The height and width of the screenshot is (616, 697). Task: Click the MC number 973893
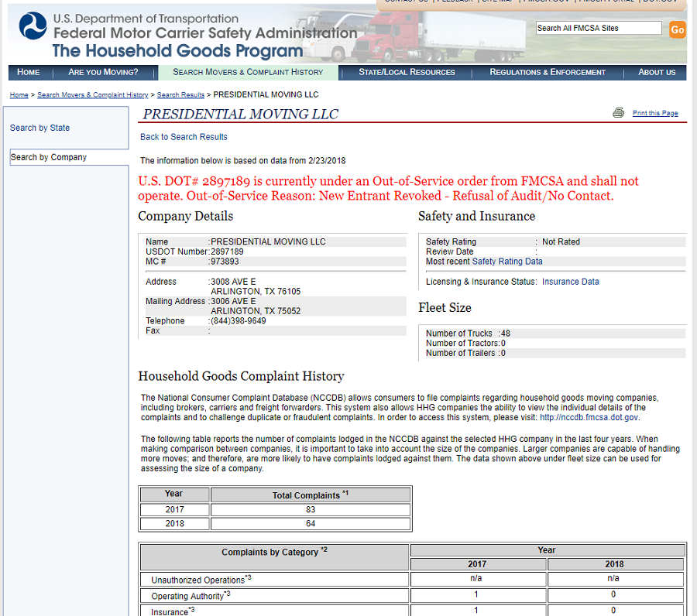tap(225, 262)
